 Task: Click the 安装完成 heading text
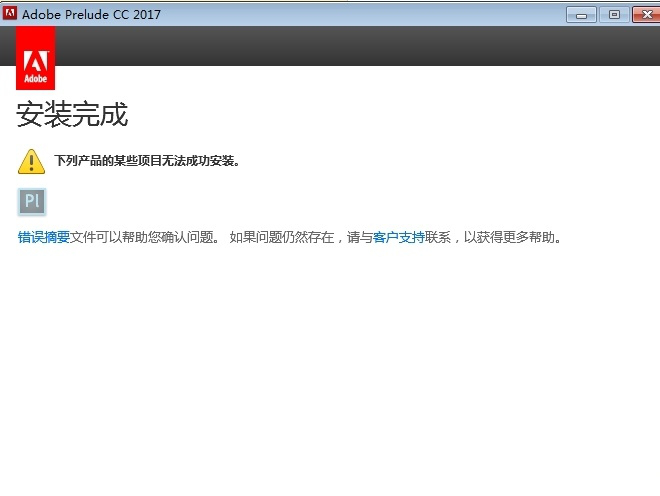(72, 114)
